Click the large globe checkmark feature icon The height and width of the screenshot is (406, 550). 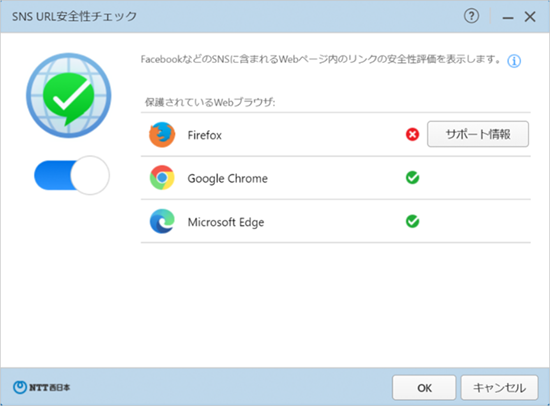coord(69,95)
